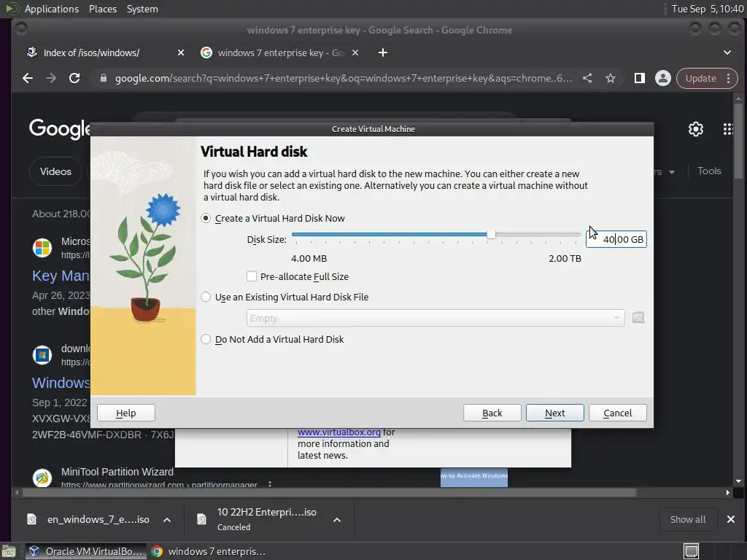Open Oracle VM VirtualBox taskbar item
The width and height of the screenshot is (747, 560).
(86, 551)
